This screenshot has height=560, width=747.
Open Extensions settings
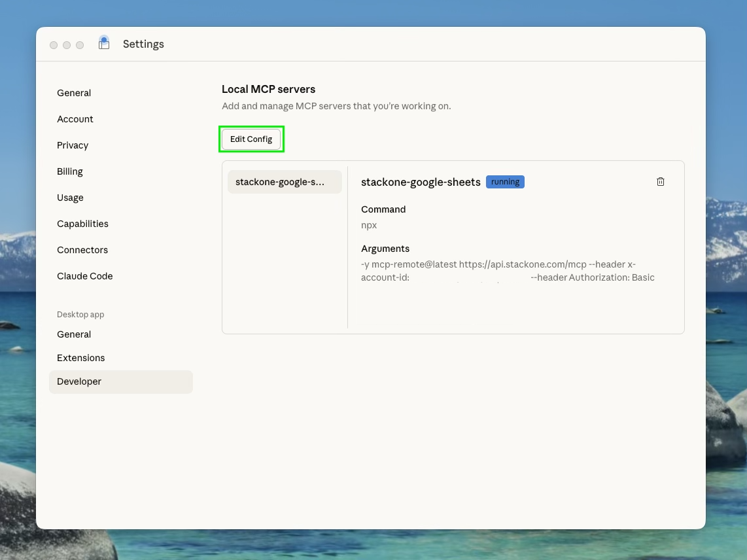pos(80,357)
